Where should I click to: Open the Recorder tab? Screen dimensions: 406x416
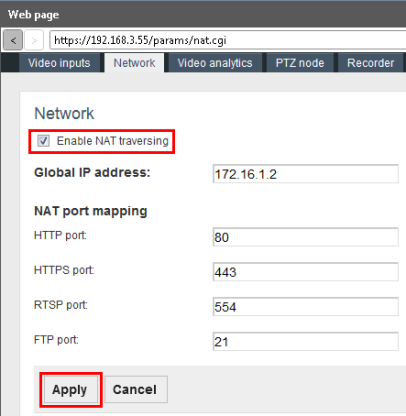(x=370, y=63)
